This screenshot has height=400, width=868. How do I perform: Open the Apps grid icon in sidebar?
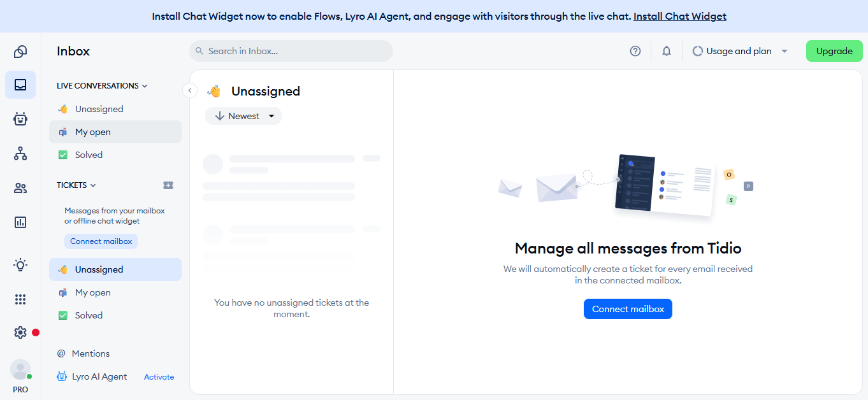pos(20,299)
